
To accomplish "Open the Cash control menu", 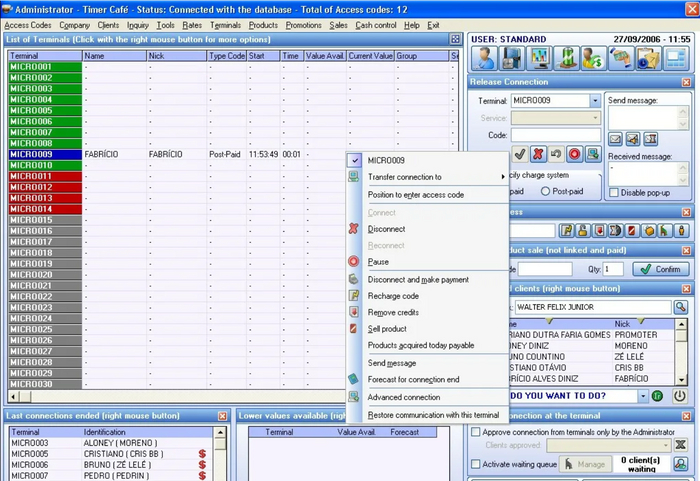I will click(376, 25).
